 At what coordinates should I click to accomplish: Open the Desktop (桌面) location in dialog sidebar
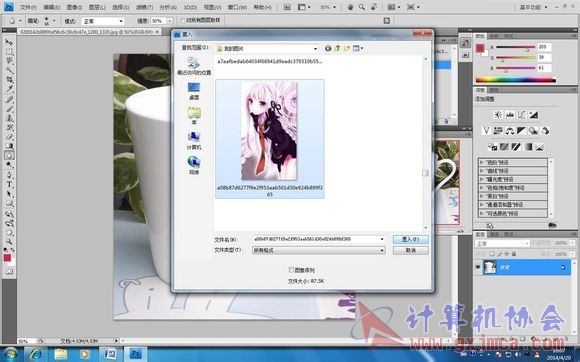[194, 91]
